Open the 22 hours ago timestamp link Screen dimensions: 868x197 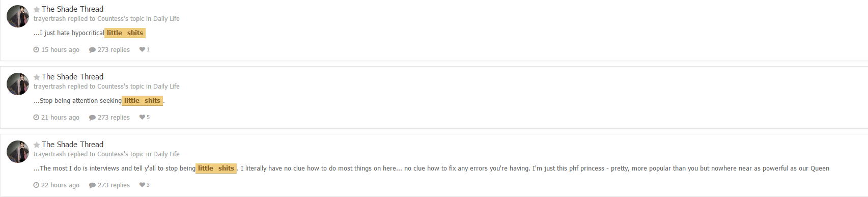click(60, 185)
